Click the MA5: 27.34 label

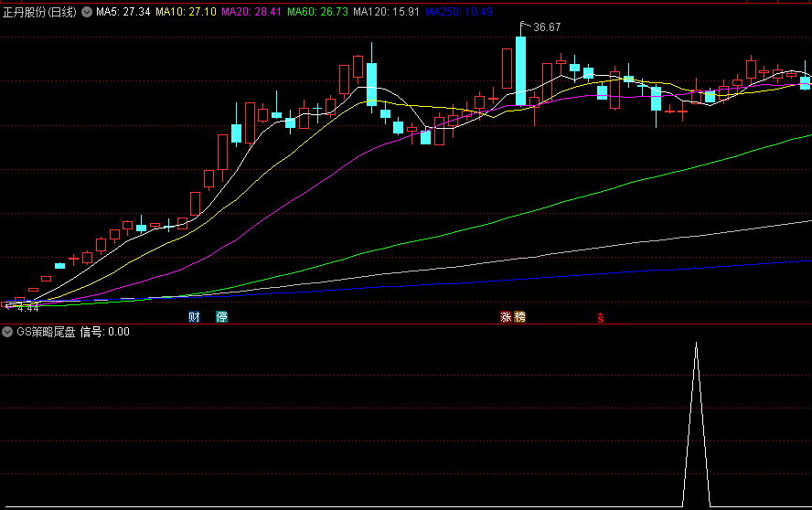pos(123,12)
